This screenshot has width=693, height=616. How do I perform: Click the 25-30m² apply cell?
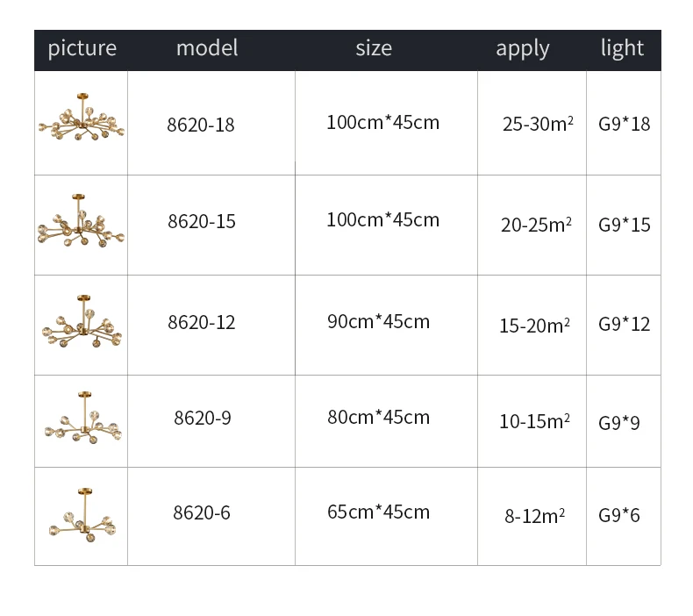pos(538,124)
